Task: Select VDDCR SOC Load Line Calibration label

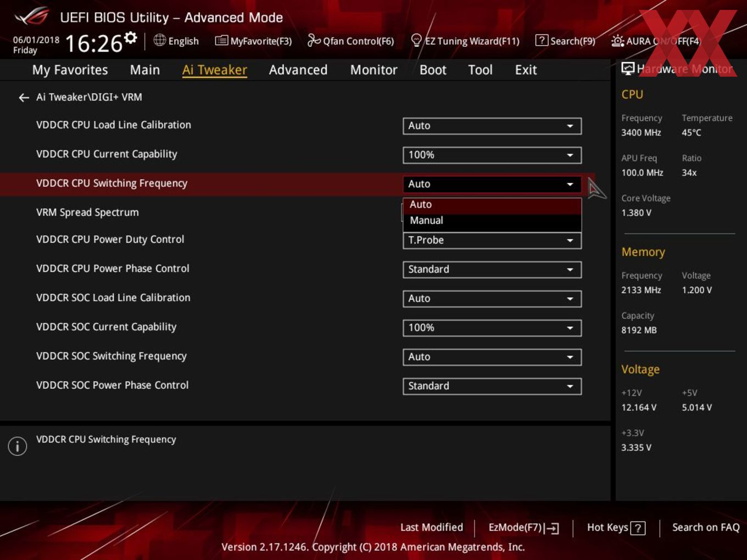Action: (113, 298)
